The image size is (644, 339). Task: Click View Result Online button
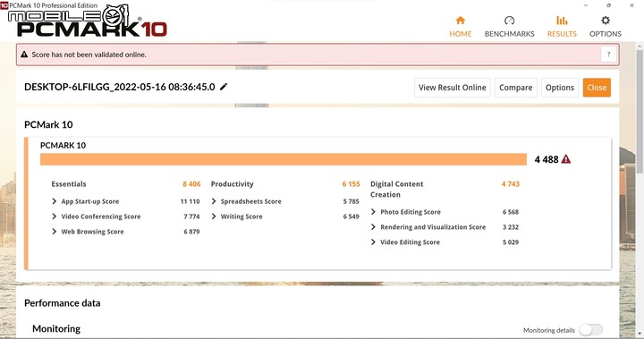click(453, 88)
